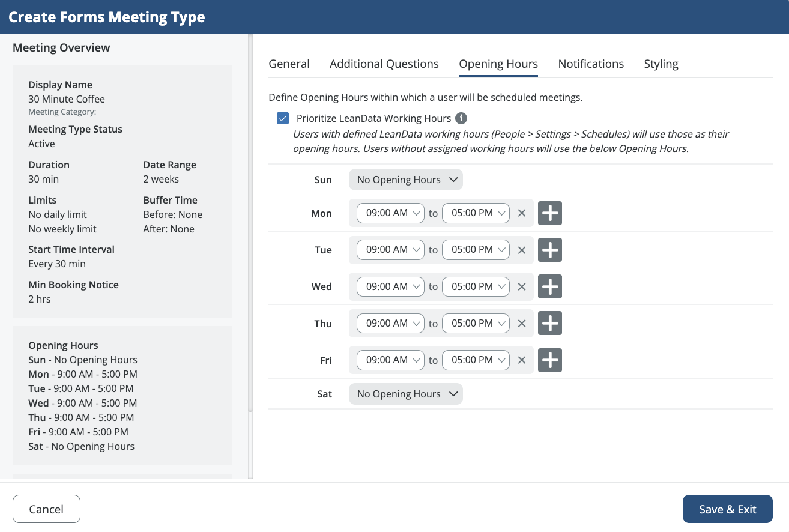This screenshot has width=789, height=532.
Task: Delete the Wednesday time range
Action: coord(522,287)
